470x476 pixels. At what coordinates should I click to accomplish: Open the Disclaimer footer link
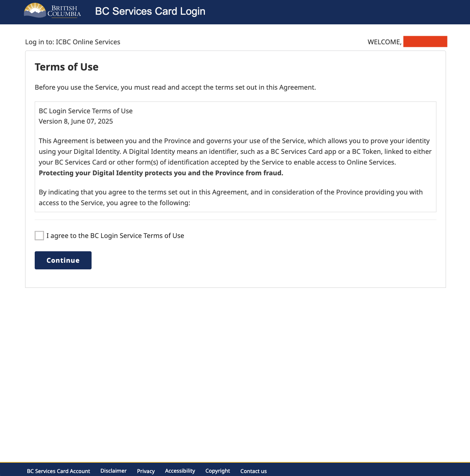[x=113, y=471]
